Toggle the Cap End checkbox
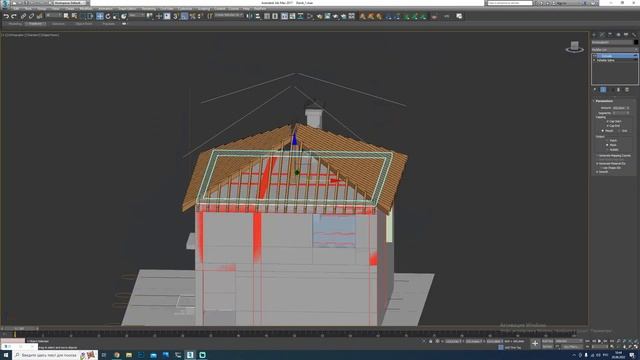Image resolution: width=640 pixels, height=360 pixels. point(607,126)
